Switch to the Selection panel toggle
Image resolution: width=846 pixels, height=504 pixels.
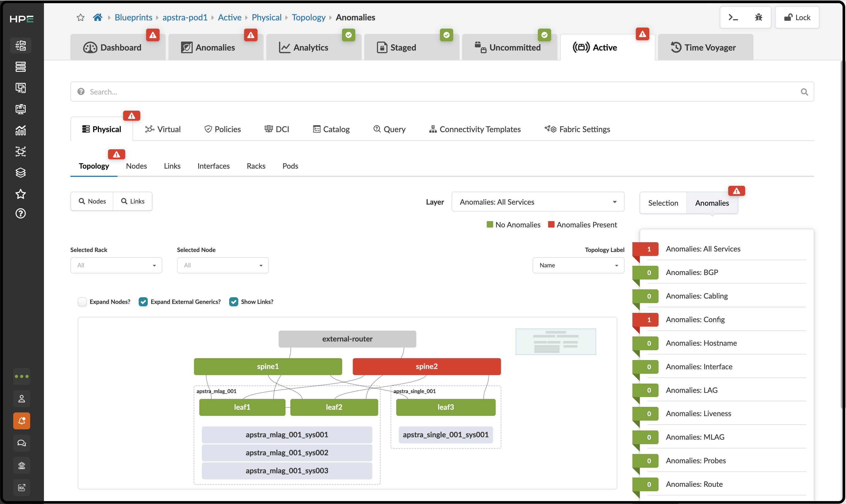pyautogui.click(x=663, y=203)
